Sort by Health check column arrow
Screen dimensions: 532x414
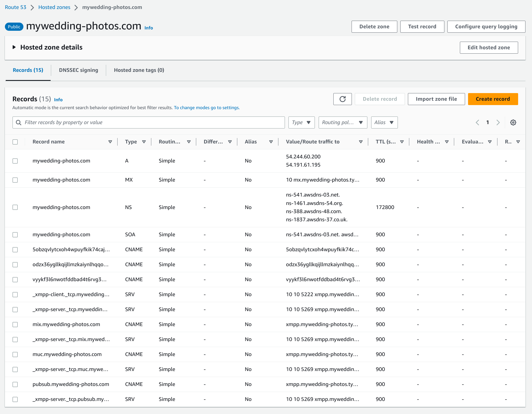coord(447,142)
